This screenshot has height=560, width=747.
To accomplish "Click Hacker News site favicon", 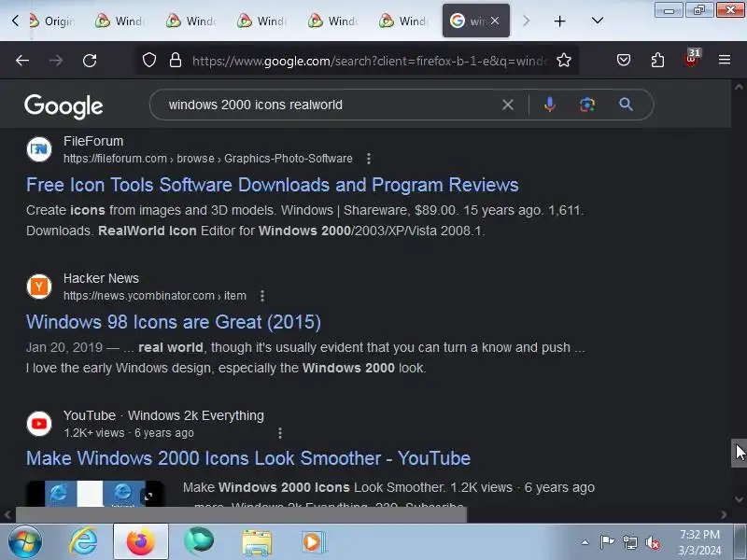I will [x=39, y=287].
